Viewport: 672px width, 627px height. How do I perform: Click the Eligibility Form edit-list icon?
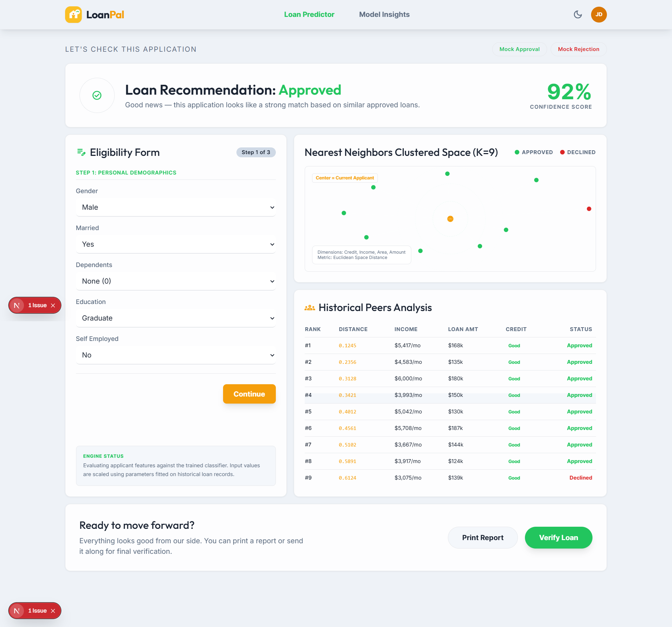(x=81, y=152)
